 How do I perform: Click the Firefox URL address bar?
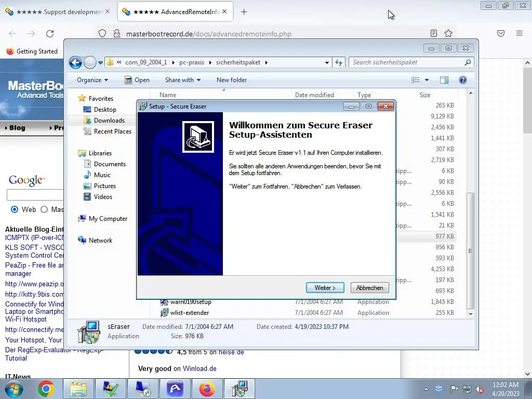point(275,34)
